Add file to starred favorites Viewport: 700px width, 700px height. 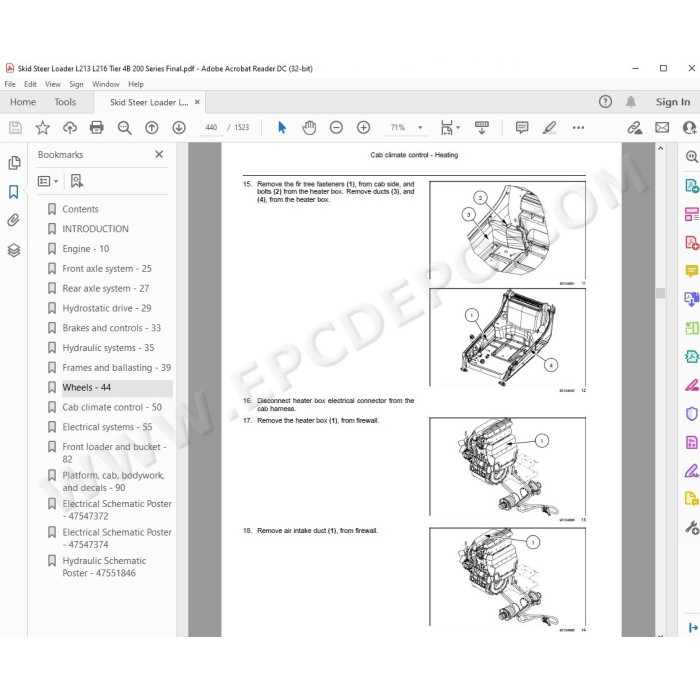pos(42,128)
